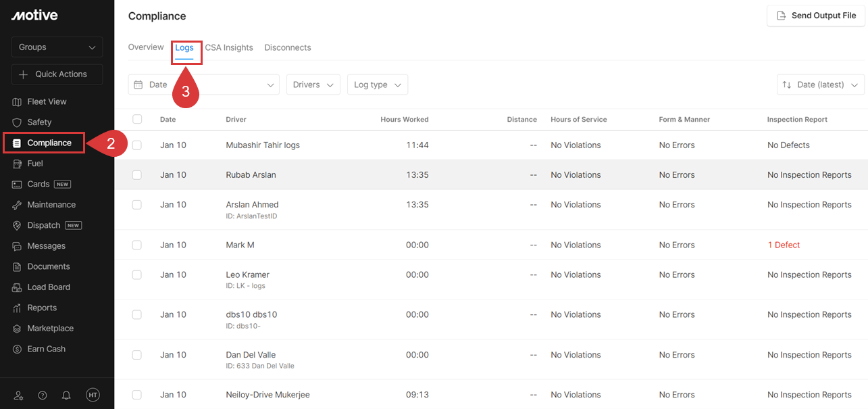Switch to the Disconnects tab
Image resolution: width=868 pixels, height=409 pixels.
(288, 47)
